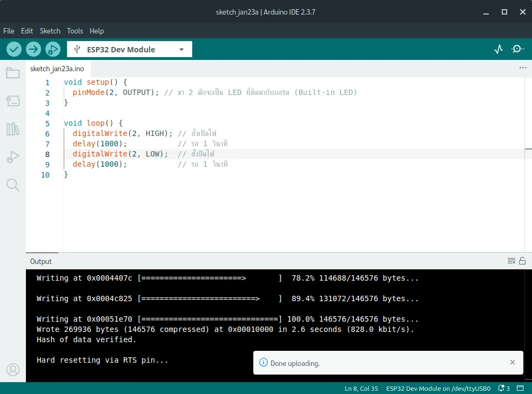The height and width of the screenshot is (394, 532).
Task: Open the Serial Monitor icon
Action: pos(518,49)
